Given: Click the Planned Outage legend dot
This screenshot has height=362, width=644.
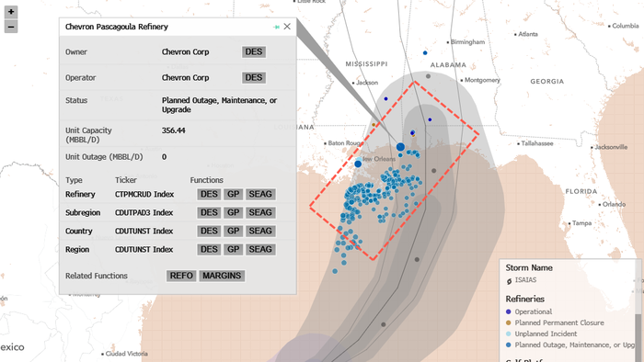Looking at the screenshot, I should (x=509, y=345).
